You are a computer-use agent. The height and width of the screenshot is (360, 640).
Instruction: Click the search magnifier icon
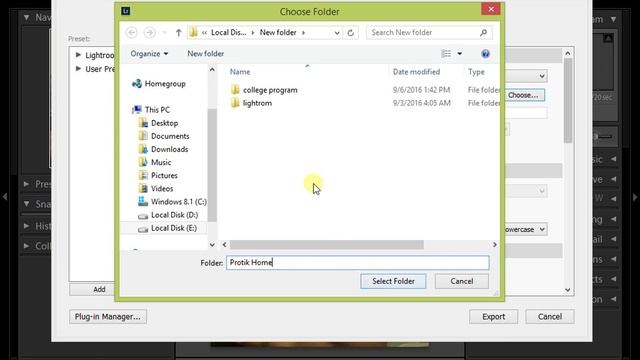click(x=484, y=33)
